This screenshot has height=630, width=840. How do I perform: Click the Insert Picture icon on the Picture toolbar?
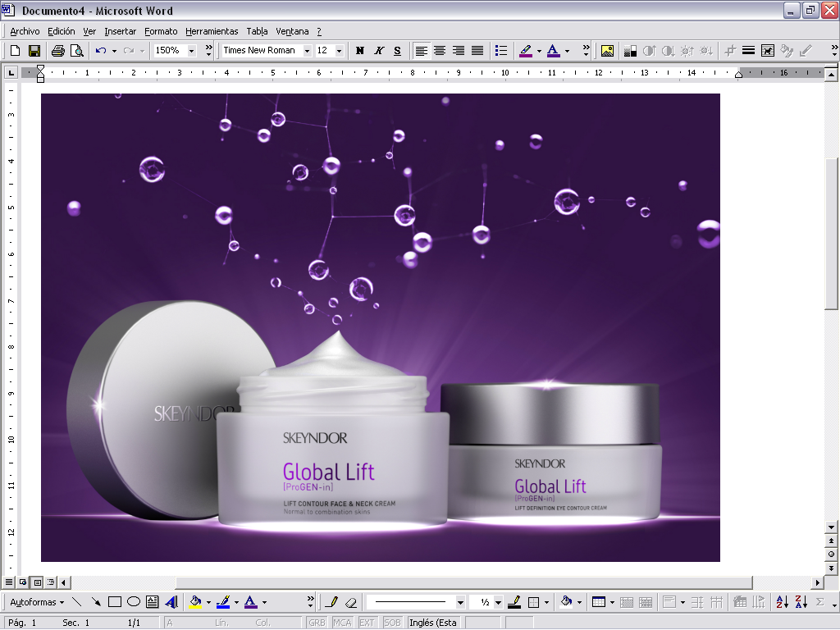tap(607, 51)
